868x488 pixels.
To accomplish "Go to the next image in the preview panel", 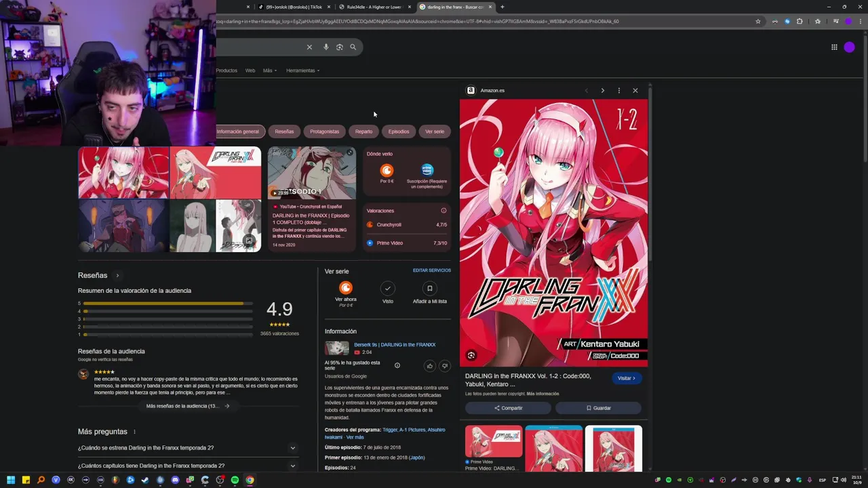I will click(602, 90).
